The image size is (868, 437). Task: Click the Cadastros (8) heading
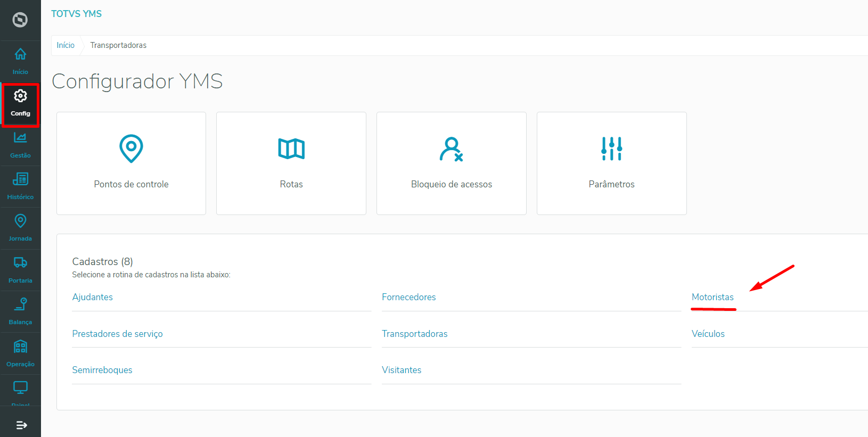pos(103,261)
